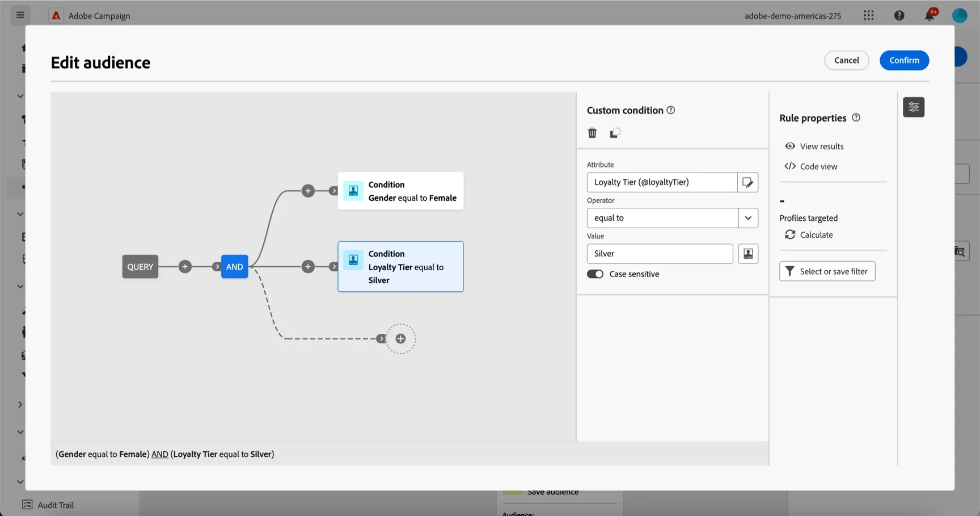
Task: Click the underlined AND in the expression bar
Action: click(160, 454)
